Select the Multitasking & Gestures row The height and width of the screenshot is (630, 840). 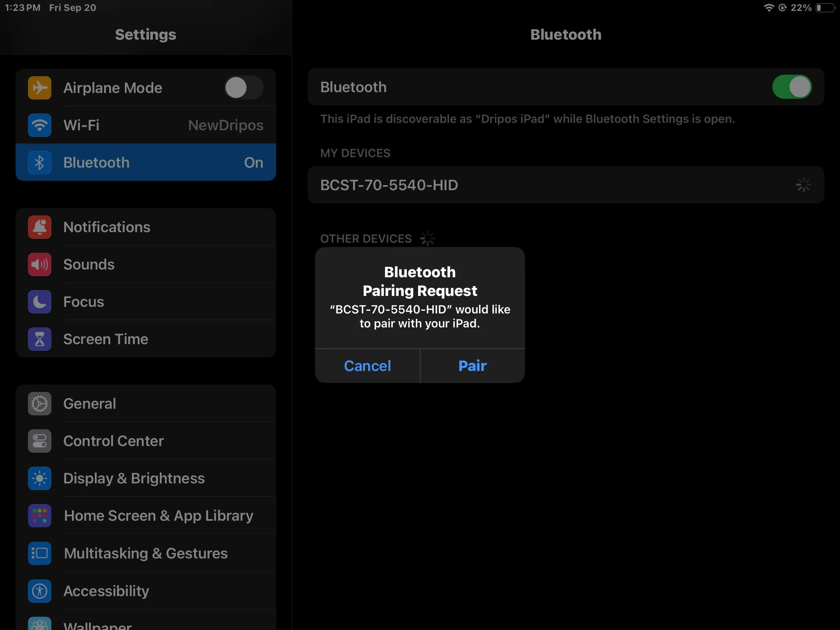145,553
